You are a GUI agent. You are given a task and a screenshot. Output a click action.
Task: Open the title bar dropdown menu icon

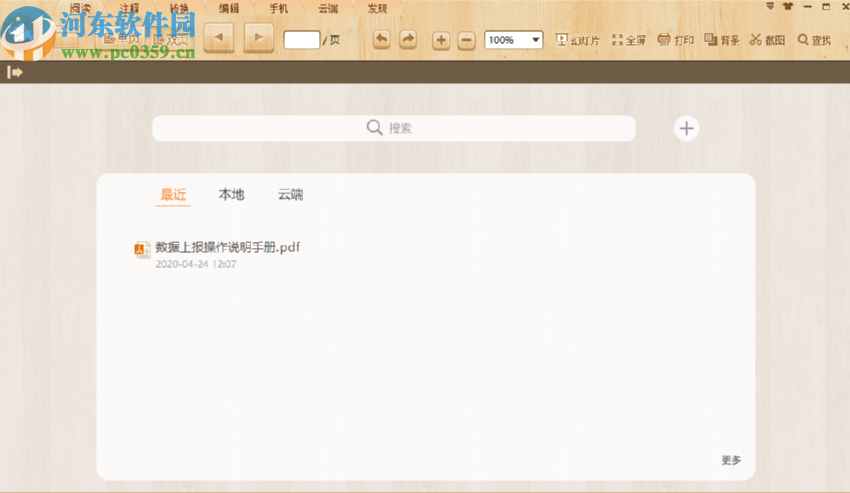(x=770, y=7)
